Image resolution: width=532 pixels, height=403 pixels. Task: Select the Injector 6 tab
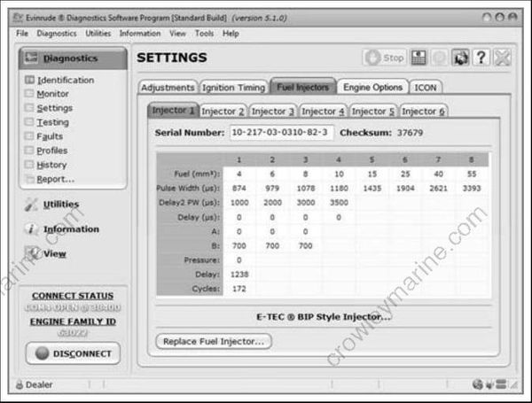423,112
